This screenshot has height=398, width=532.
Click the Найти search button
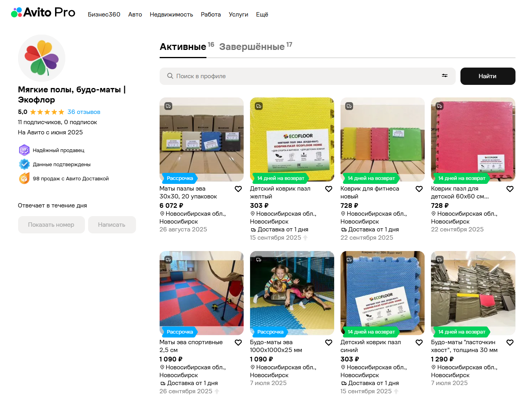[488, 76]
